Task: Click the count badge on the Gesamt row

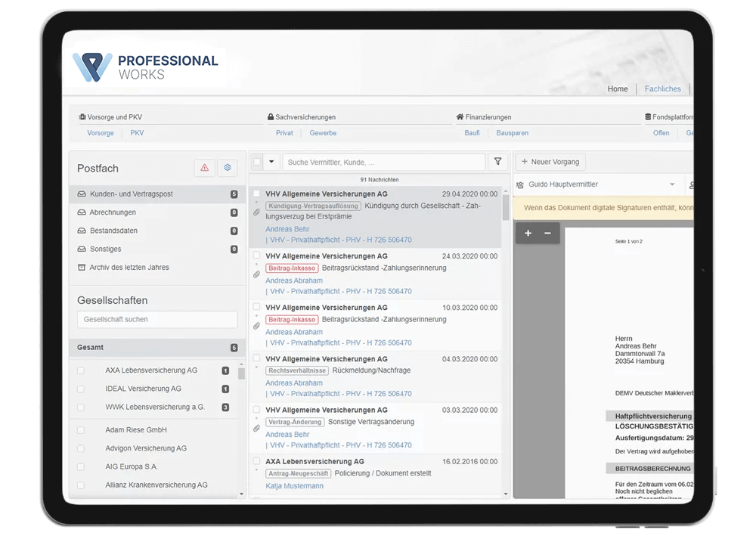Action: pyautogui.click(x=234, y=348)
